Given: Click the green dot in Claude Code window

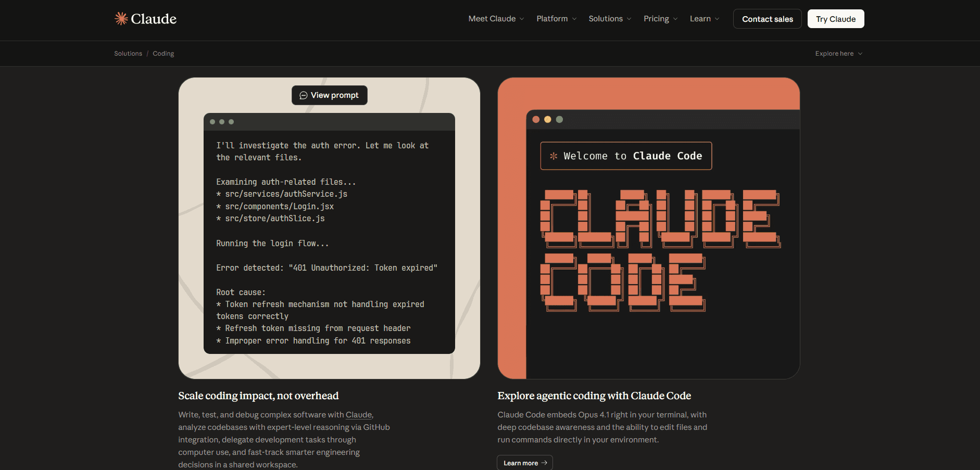Looking at the screenshot, I should pos(559,119).
